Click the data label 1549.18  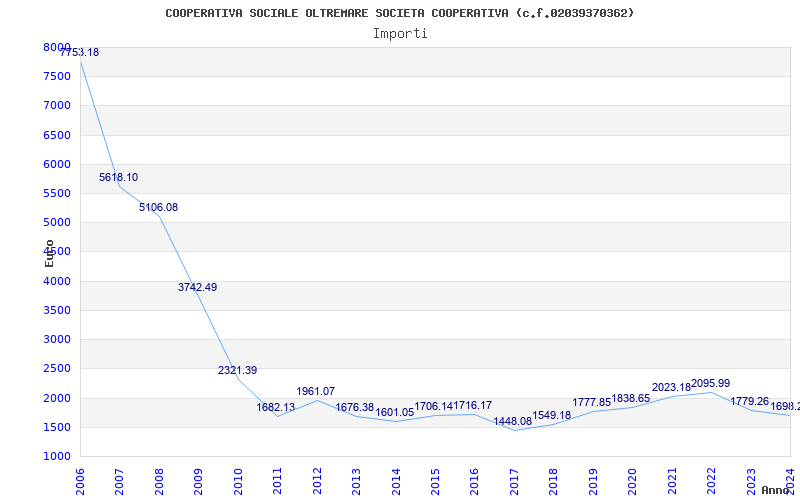[x=552, y=415]
